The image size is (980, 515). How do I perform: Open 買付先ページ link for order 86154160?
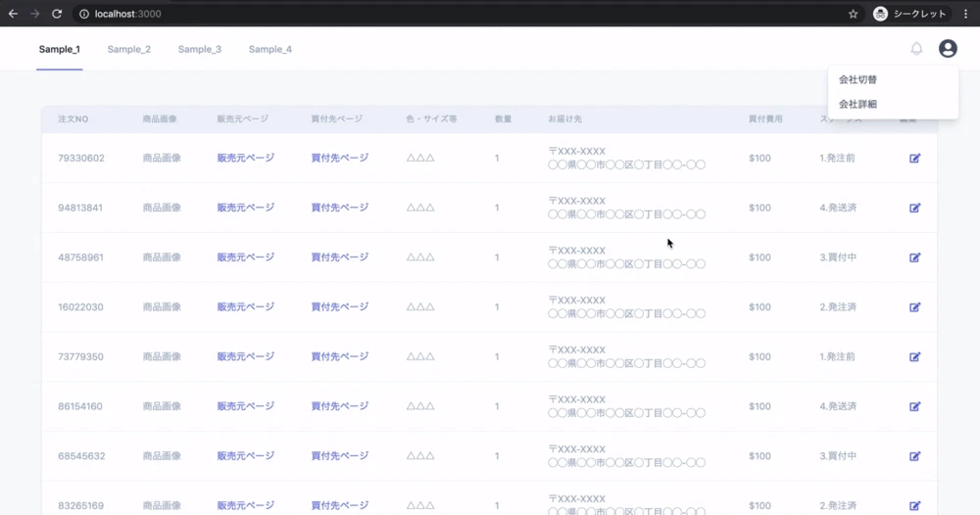click(x=340, y=405)
